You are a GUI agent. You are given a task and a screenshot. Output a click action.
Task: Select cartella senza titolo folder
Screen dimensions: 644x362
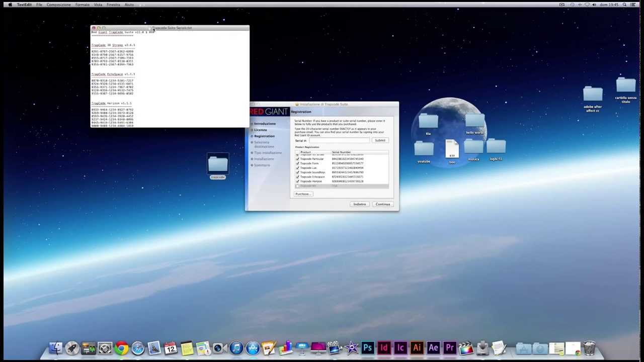click(626, 90)
